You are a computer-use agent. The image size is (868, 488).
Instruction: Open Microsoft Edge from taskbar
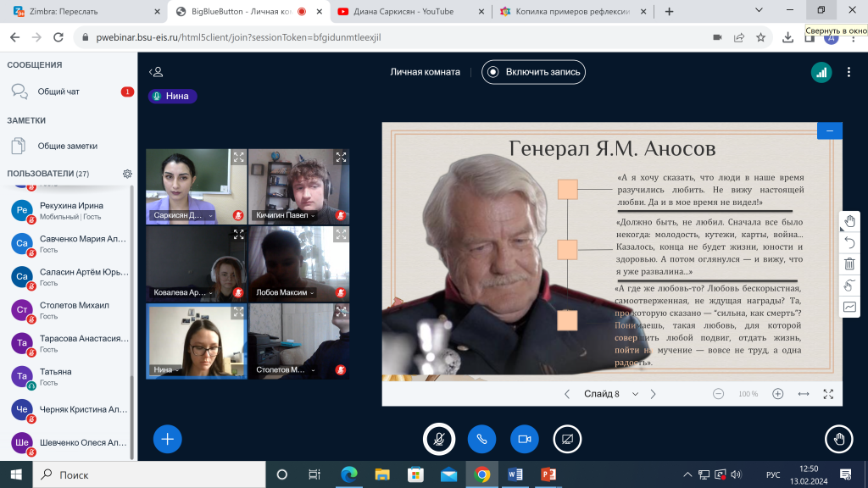click(x=348, y=474)
